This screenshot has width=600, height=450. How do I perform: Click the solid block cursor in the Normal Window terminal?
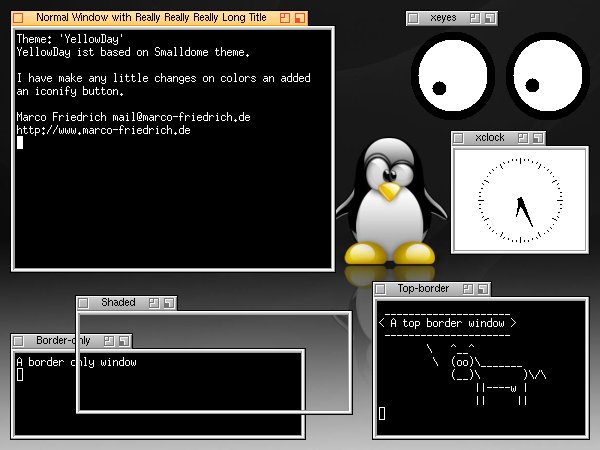click(20, 143)
